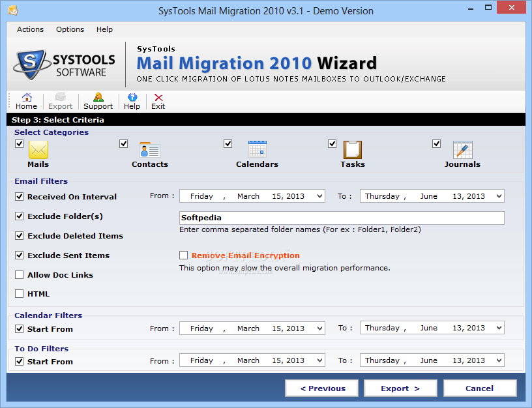Uncheck the Contacts category checkbox
532x408 pixels.
123,144
